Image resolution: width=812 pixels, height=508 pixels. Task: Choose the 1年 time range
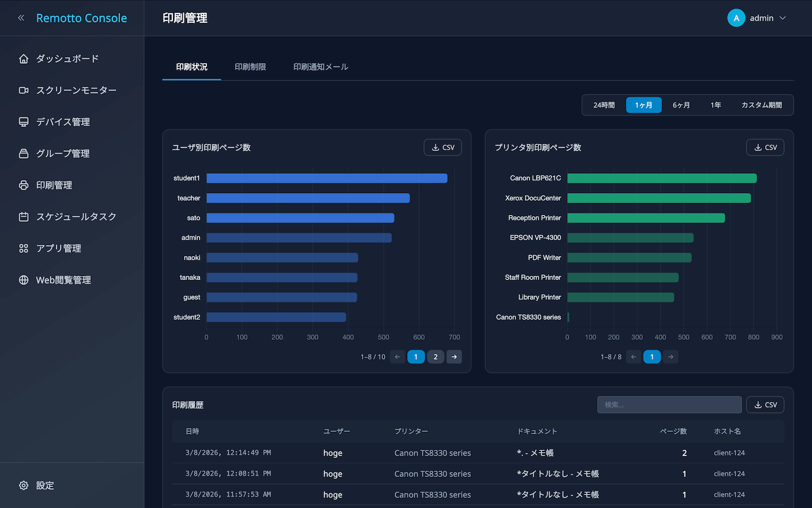(716, 105)
